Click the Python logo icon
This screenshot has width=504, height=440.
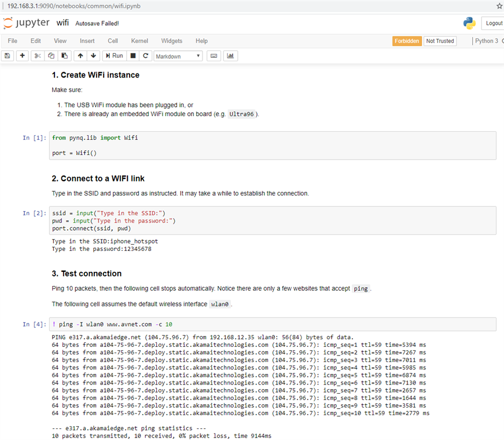tap(469, 24)
